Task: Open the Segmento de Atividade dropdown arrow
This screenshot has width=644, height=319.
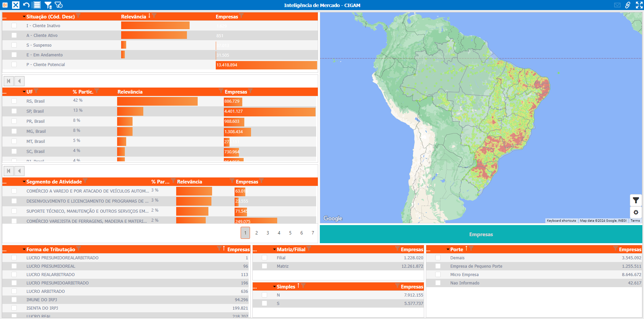Action: coord(24,182)
